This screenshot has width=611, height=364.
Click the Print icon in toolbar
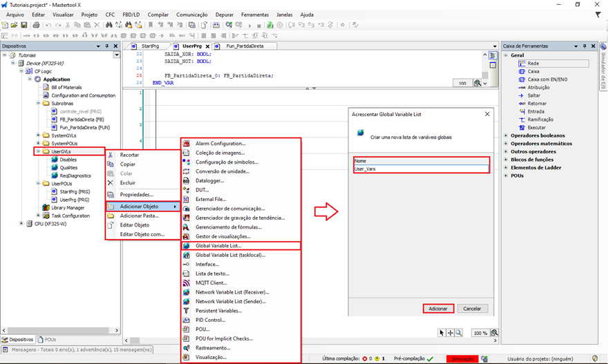pos(35,25)
